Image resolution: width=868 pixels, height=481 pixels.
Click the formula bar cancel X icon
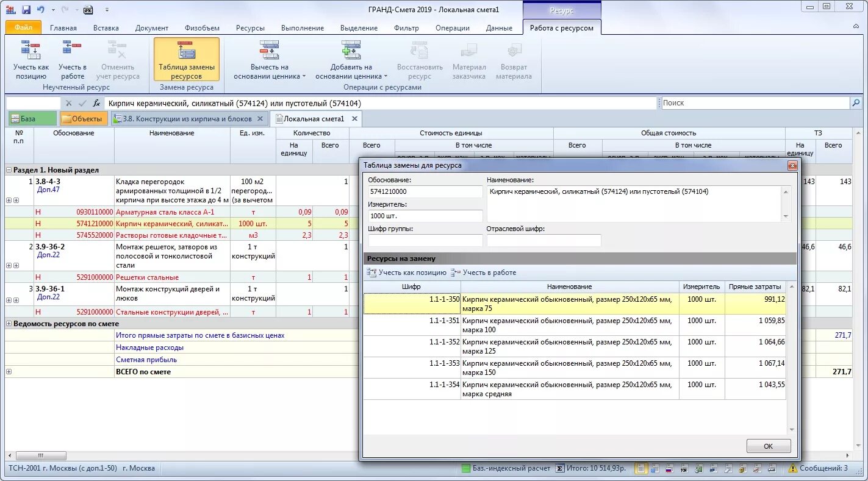[69, 103]
